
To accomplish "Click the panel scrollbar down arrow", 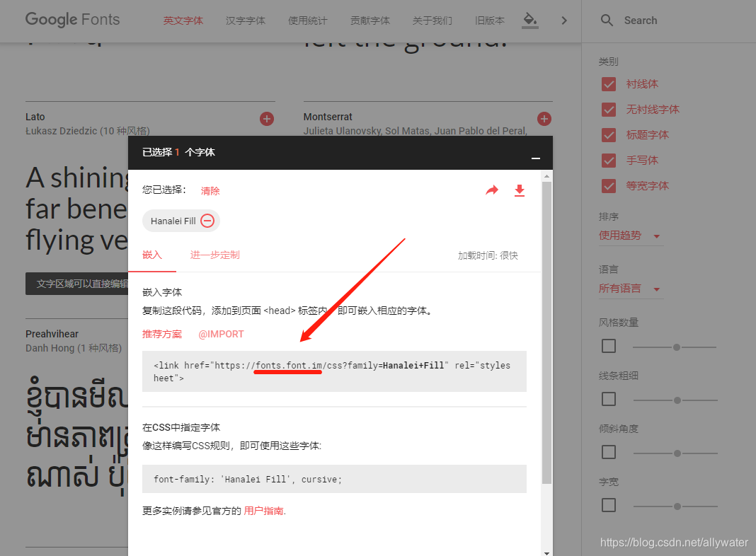I will click(x=546, y=552).
